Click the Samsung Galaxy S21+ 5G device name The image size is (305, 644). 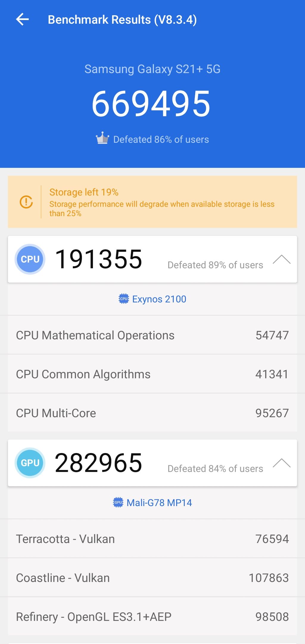tap(152, 69)
